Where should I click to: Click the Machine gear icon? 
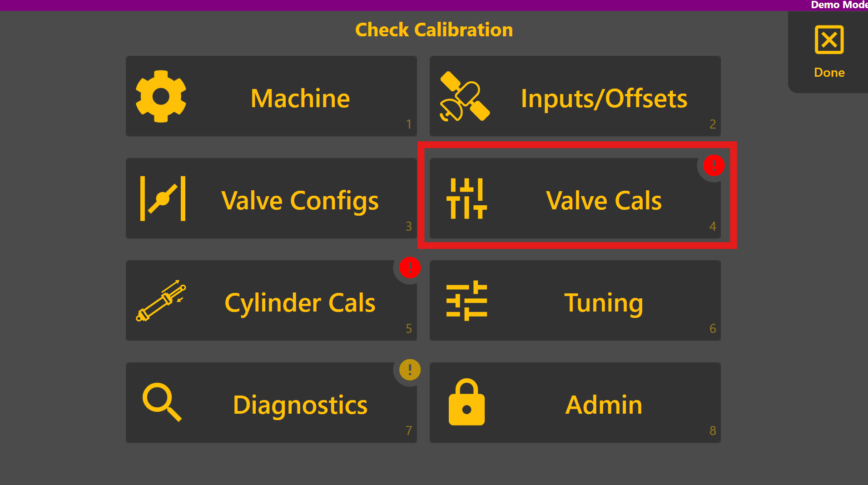coord(161,97)
